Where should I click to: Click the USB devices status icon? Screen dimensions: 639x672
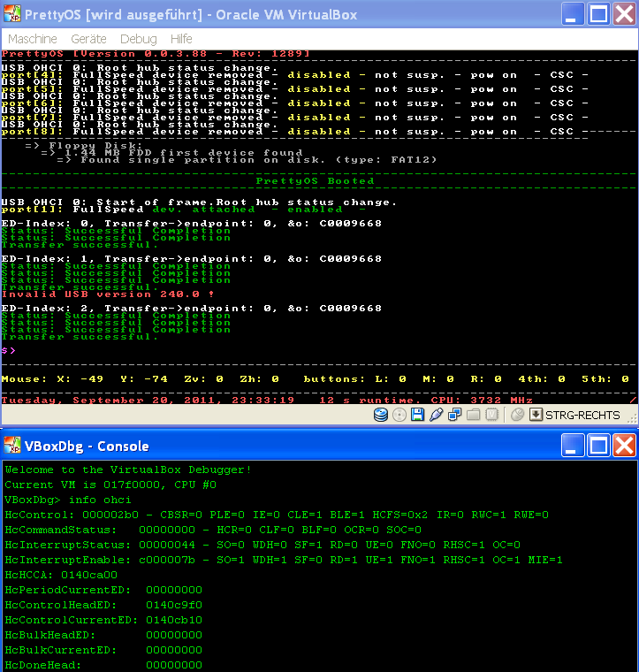click(436, 415)
